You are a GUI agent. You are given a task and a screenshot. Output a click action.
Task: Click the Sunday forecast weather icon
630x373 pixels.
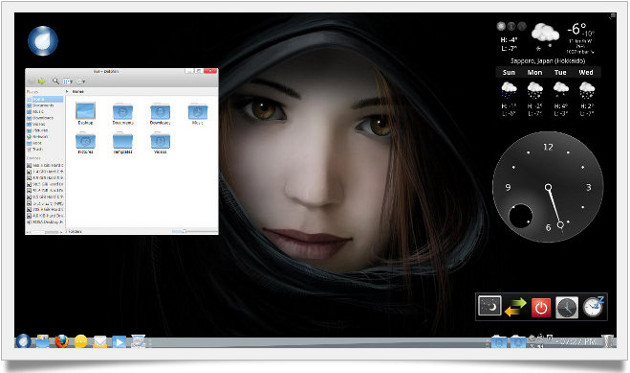point(509,90)
